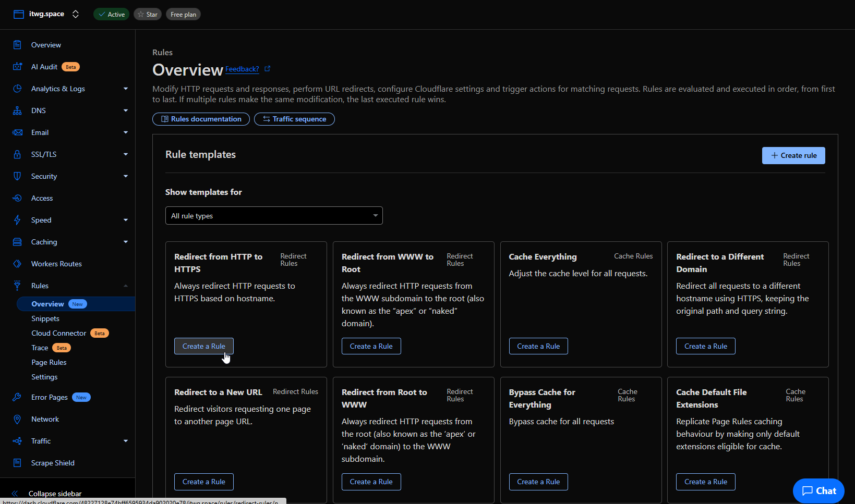Image resolution: width=855 pixels, height=504 pixels.
Task: Expand the Caching submenu arrow
Action: click(126, 242)
